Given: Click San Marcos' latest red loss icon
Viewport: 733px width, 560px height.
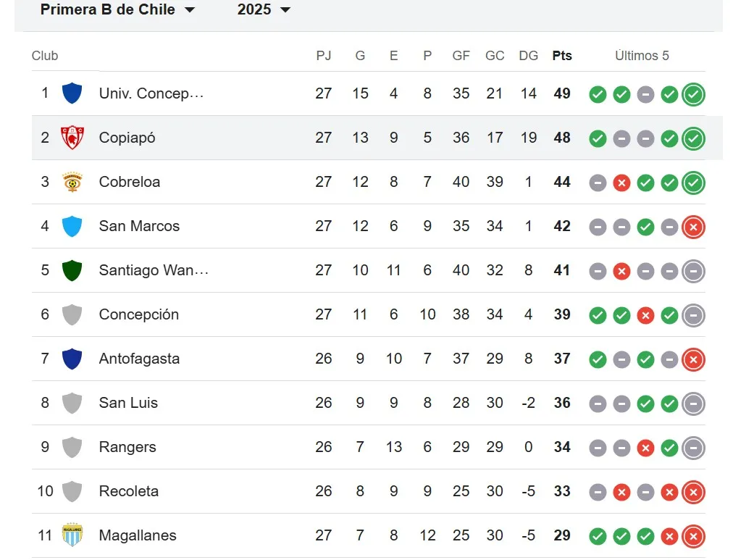Looking at the screenshot, I should (693, 227).
